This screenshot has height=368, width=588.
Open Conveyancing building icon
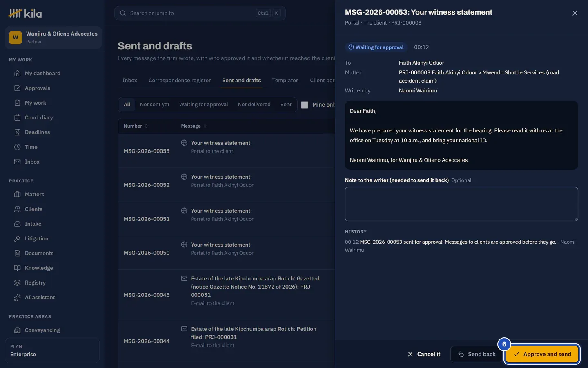(x=17, y=330)
